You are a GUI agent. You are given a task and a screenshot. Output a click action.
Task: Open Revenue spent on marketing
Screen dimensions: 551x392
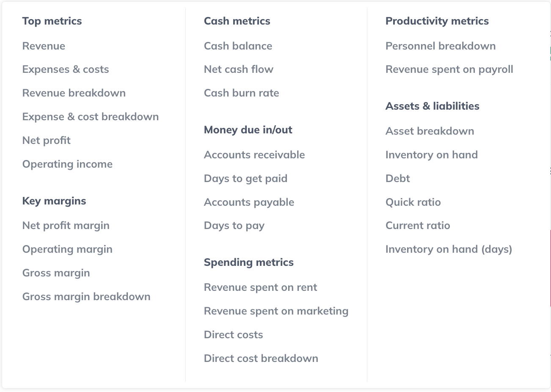(x=276, y=311)
